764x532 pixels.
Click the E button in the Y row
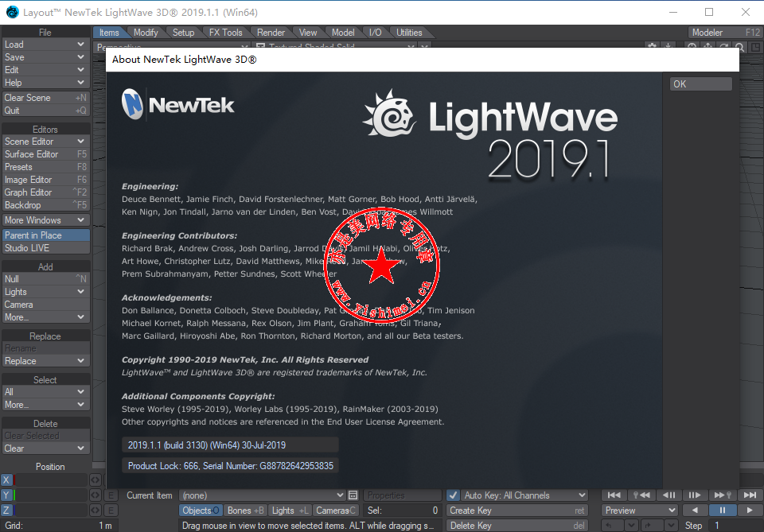click(x=111, y=495)
